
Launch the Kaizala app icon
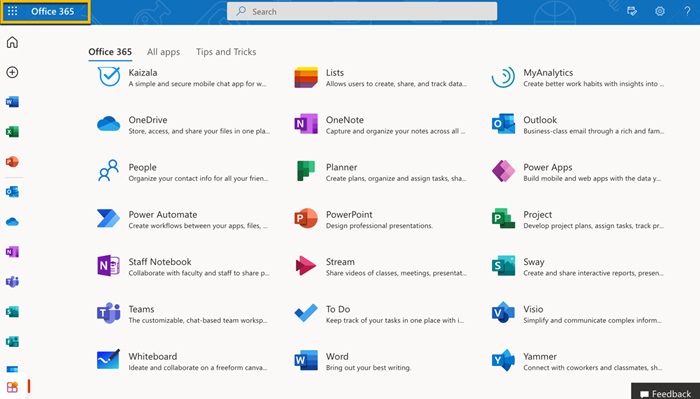(x=108, y=77)
